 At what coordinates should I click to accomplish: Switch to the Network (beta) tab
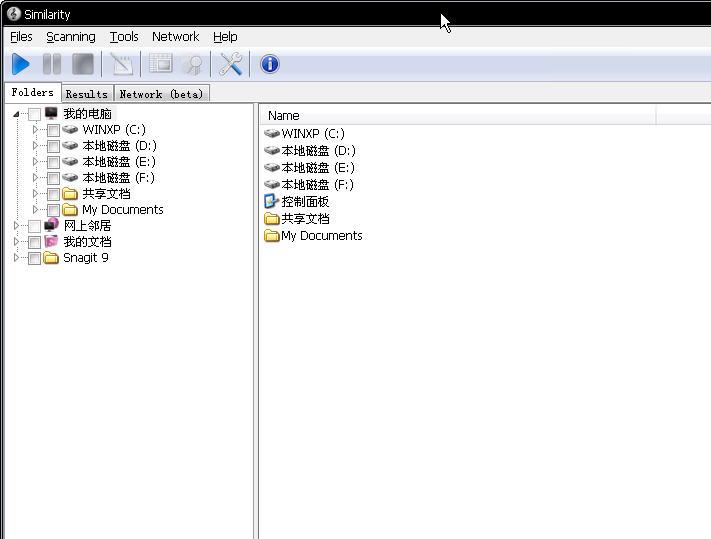161,94
